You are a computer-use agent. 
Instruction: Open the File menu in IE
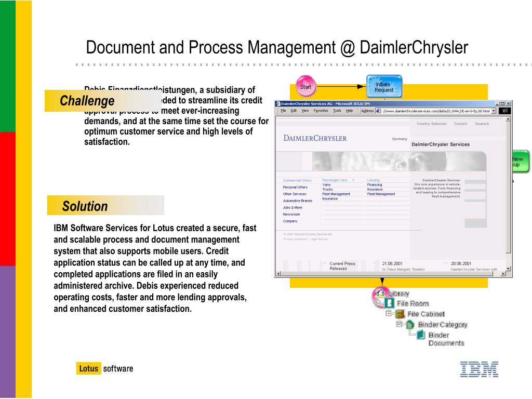pos(283,111)
